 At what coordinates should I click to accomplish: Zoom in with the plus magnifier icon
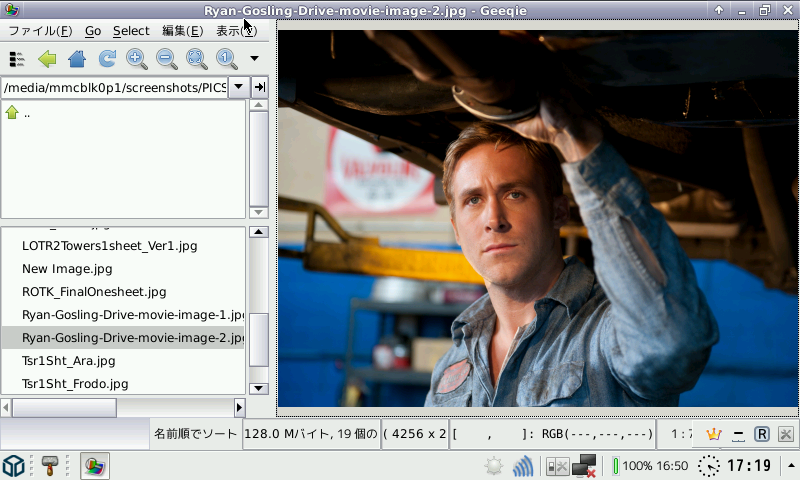[x=137, y=59]
